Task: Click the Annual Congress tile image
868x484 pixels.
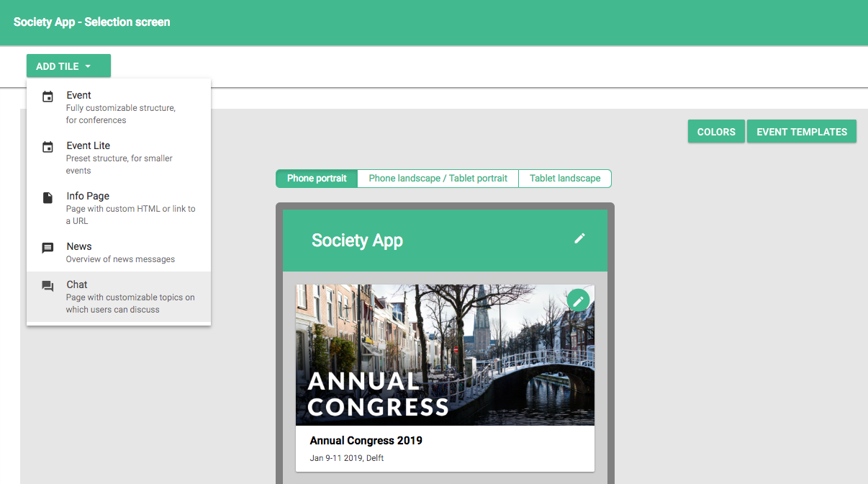Action: [445, 354]
